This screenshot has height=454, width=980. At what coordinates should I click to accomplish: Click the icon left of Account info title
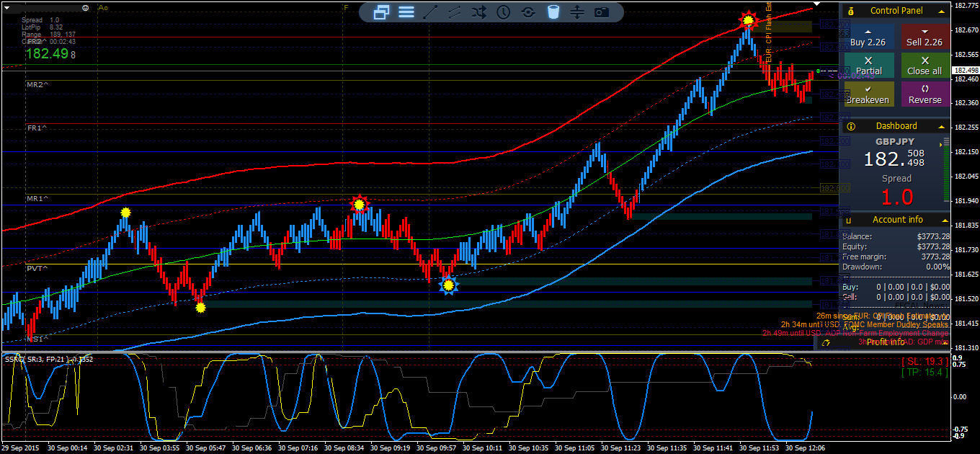point(849,220)
